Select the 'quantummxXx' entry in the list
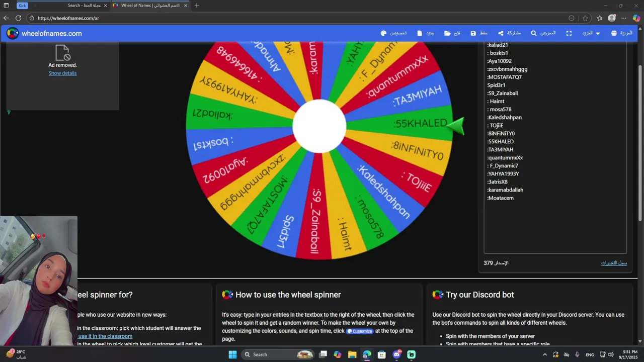Screen dimensions: 644x362 (x=505, y=157)
